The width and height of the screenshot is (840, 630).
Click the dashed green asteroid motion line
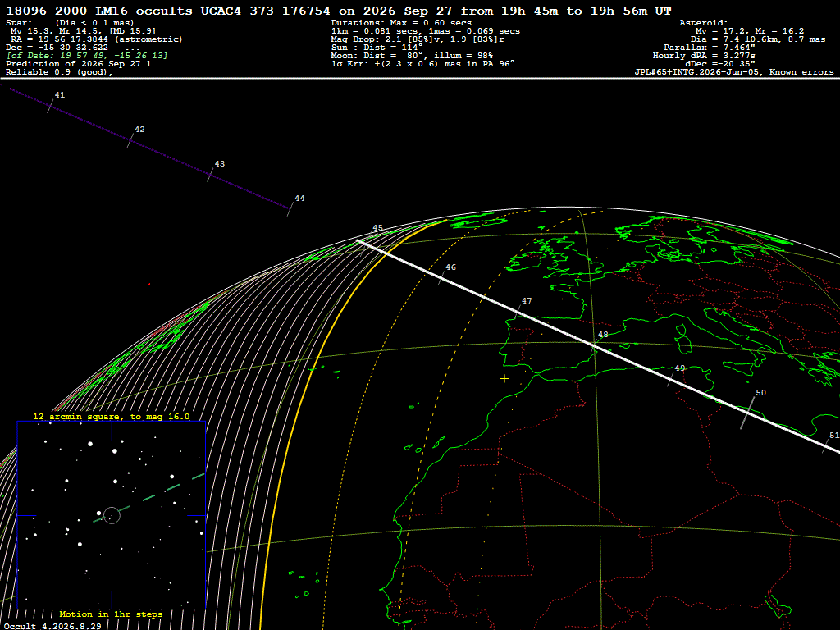pos(149,498)
